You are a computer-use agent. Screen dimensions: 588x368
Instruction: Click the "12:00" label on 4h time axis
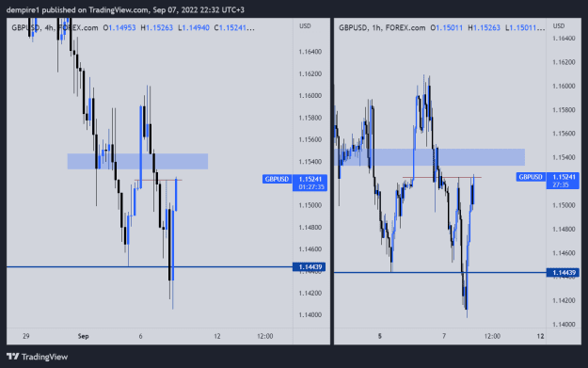click(265, 336)
